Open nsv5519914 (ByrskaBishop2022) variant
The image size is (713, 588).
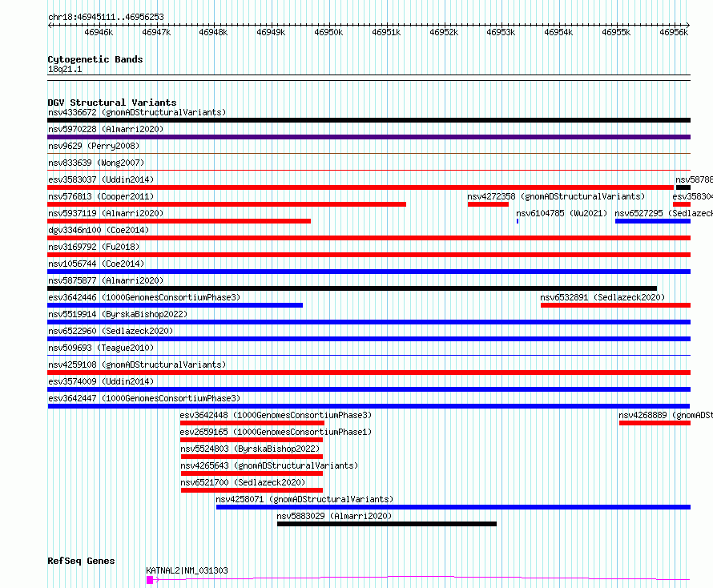coord(118,314)
